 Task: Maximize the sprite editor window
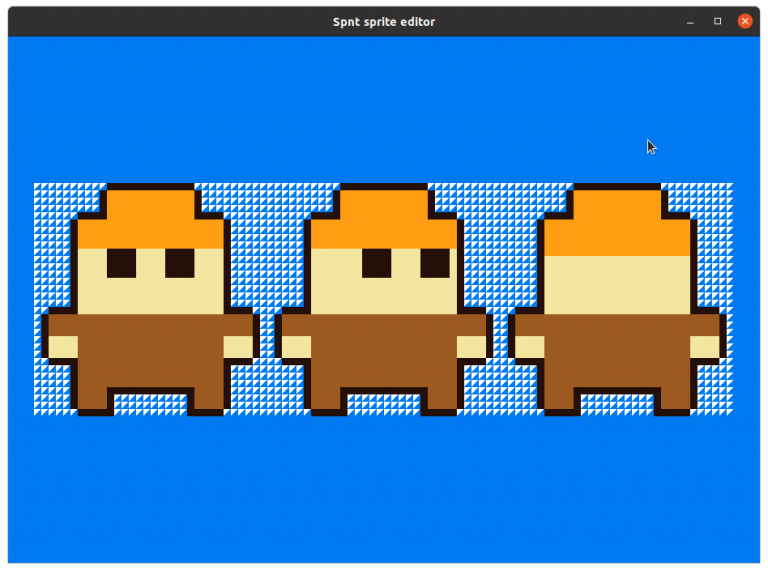pos(718,21)
